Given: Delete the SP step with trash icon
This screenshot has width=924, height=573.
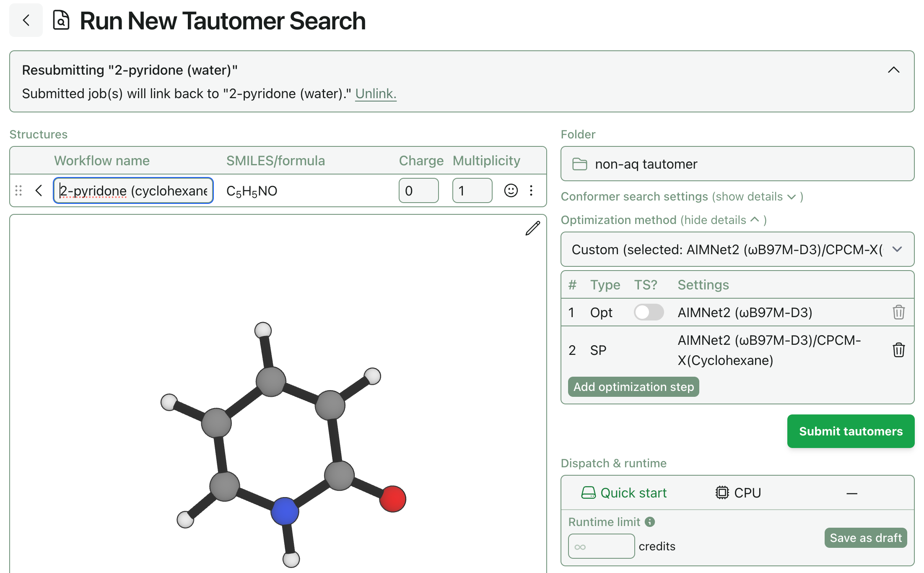Looking at the screenshot, I should click(898, 350).
